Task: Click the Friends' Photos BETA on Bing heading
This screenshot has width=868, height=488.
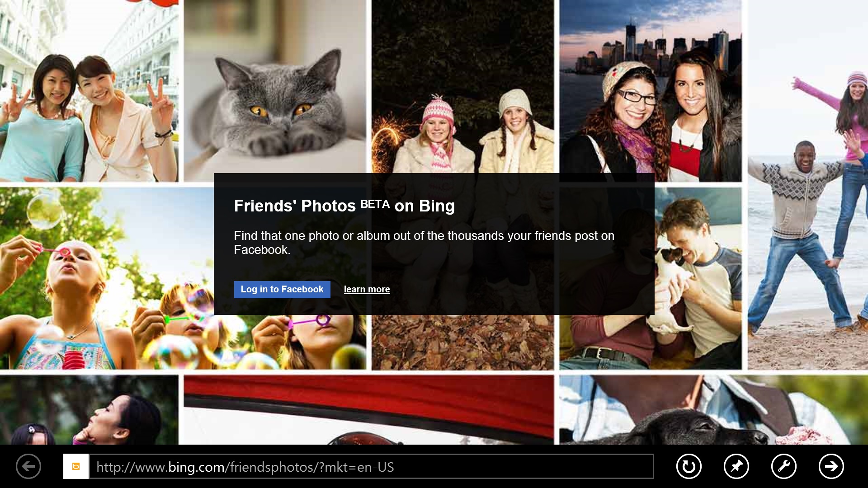Action: coord(344,206)
